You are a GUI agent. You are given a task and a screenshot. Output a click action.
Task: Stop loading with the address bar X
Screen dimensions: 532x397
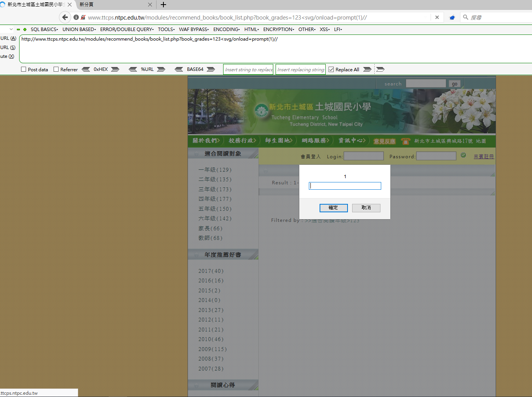(437, 17)
